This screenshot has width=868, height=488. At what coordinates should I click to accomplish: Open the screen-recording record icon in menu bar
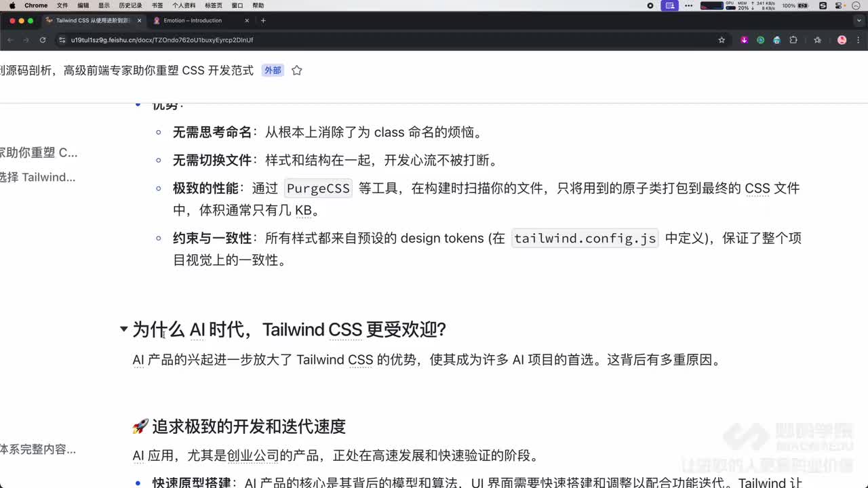650,5
